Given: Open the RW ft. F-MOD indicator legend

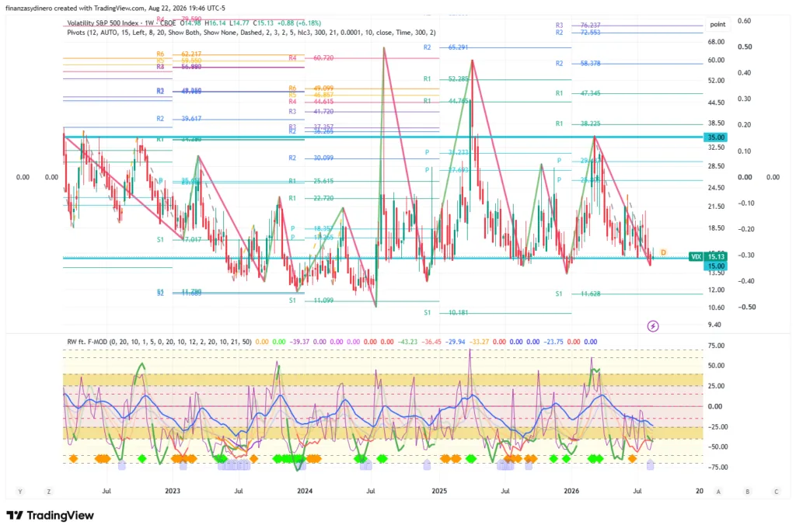Looking at the screenshot, I should pos(159,342).
